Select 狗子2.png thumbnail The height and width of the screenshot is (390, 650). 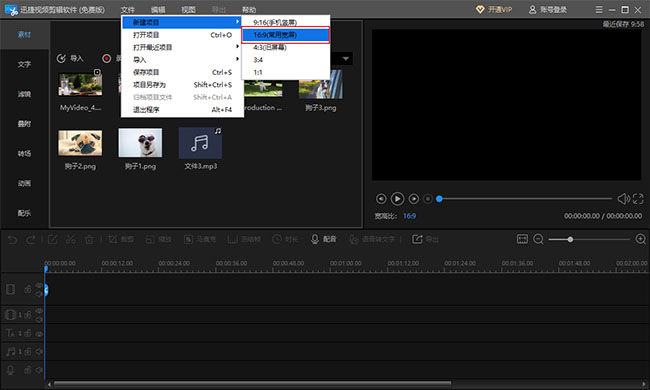coord(80,143)
